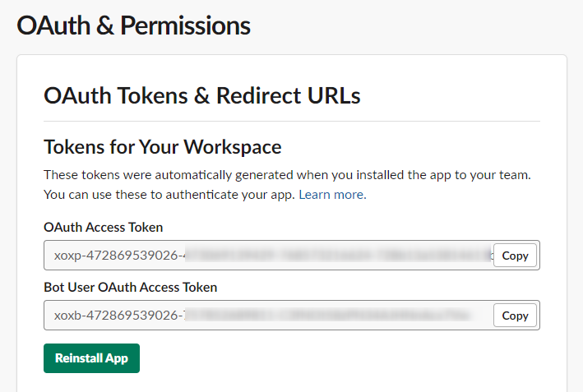
Task: Open the Learn more link
Action: click(332, 195)
